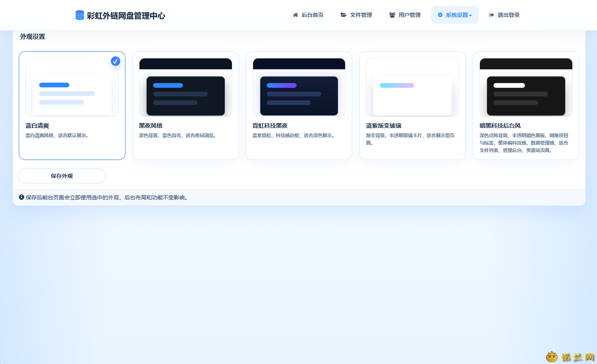
Task: Click the description starting with 深色点阵背景
Action: [524, 143]
